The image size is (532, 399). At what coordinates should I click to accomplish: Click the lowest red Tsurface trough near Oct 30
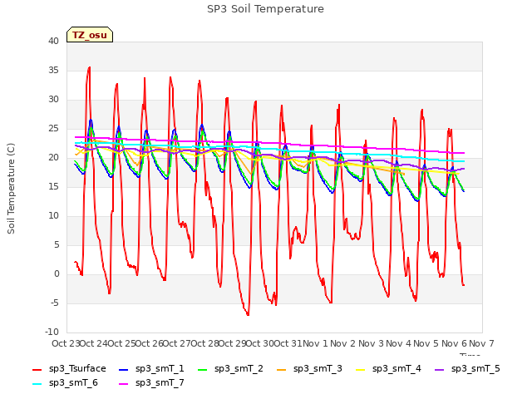coord(248,314)
